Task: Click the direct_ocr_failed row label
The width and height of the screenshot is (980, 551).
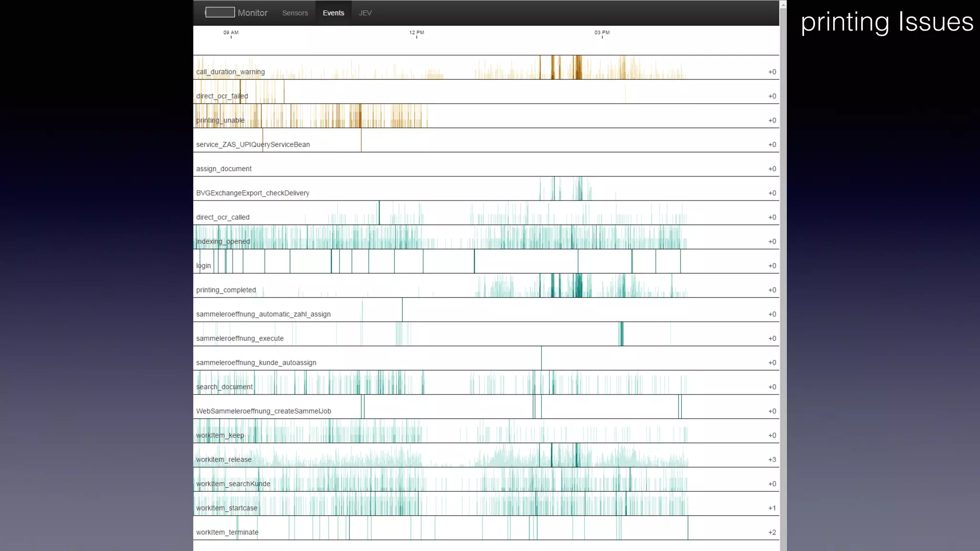Action: tap(222, 96)
